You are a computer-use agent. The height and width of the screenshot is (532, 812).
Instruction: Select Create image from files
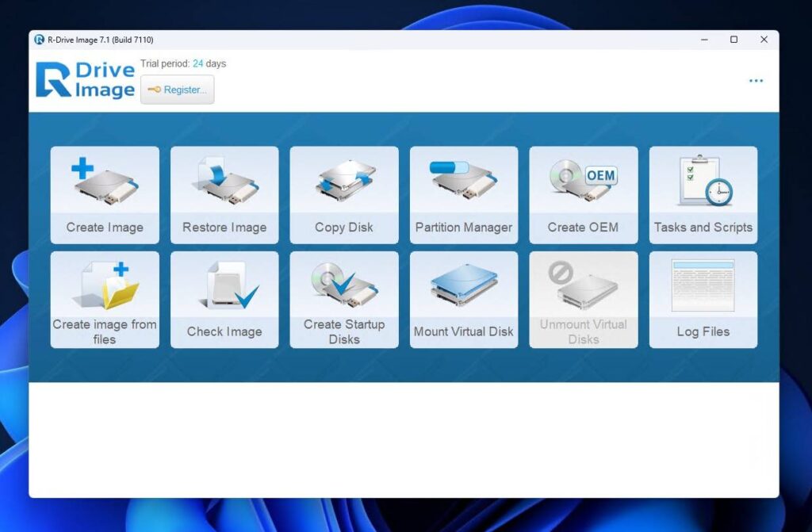104,298
